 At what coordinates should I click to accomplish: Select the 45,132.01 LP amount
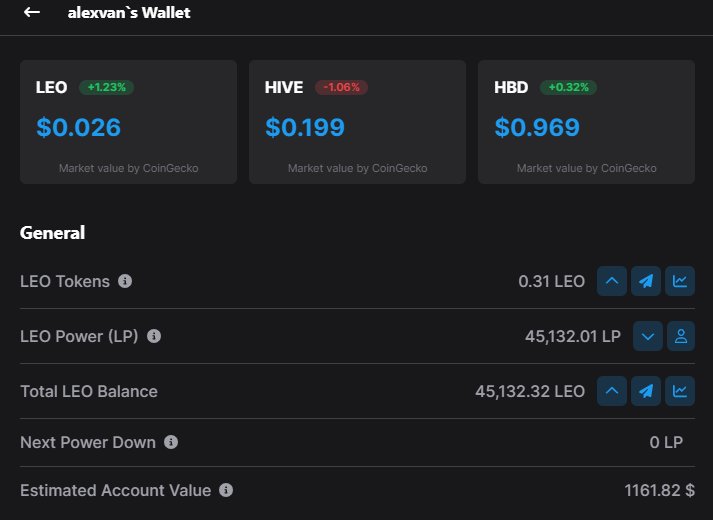point(573,336)
